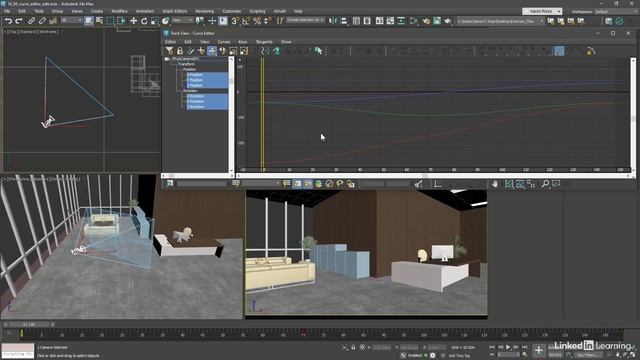This screenshot has height=360, width=640.
Task: Toggle Angle Snap on main toolbar
Action: point(246,21)
